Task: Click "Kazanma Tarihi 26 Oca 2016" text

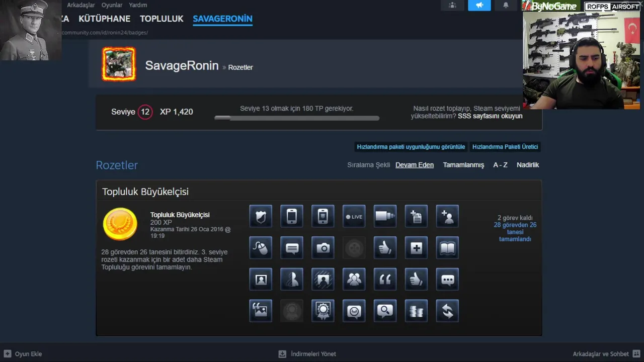Action: 187,229
